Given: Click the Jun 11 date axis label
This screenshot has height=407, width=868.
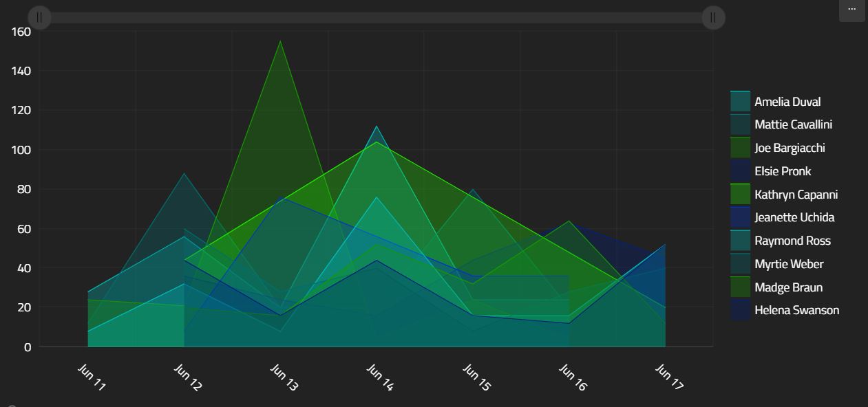Looking at the screenshot, I should (x=92, y=377).
